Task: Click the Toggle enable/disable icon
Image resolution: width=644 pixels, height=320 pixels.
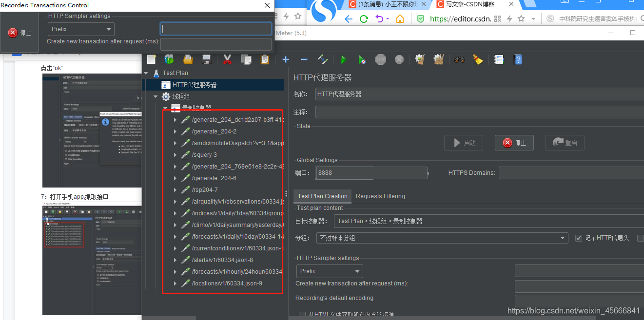Action: [323, 59]
